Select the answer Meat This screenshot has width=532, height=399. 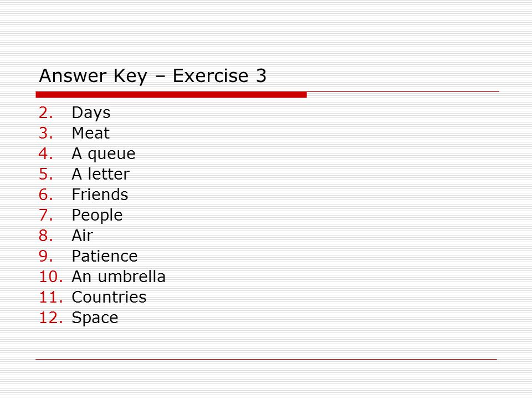90,132
